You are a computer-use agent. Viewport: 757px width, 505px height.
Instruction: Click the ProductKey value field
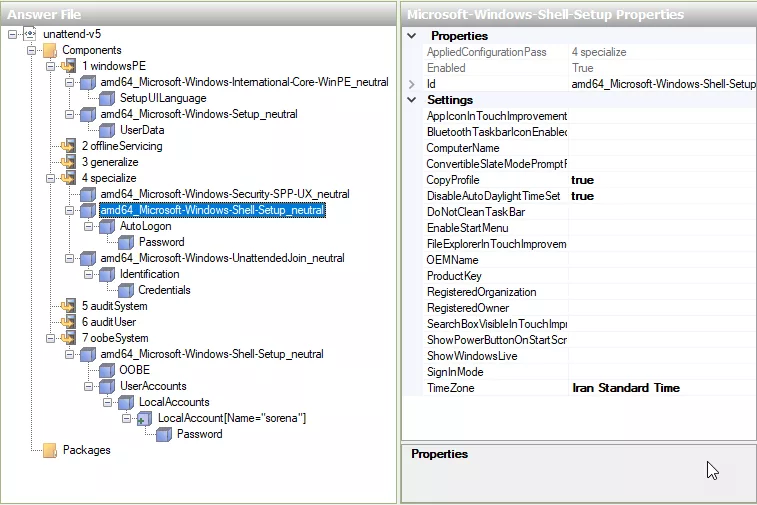662,276
